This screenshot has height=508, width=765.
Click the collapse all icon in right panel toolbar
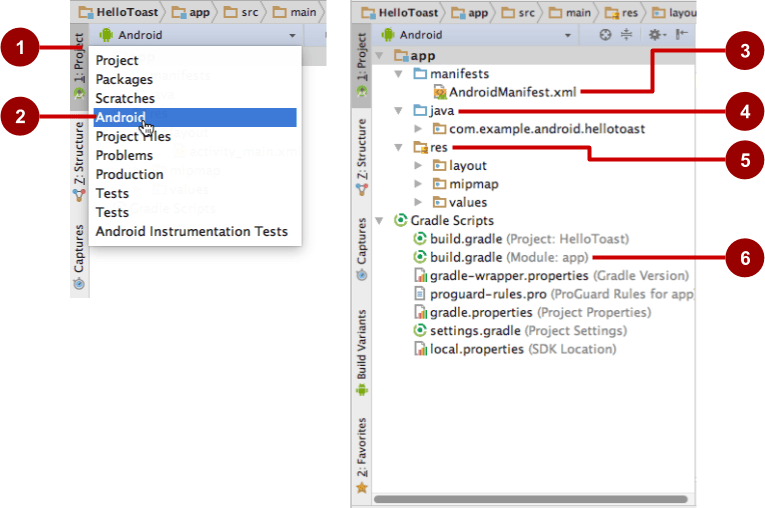coord(626,35)
